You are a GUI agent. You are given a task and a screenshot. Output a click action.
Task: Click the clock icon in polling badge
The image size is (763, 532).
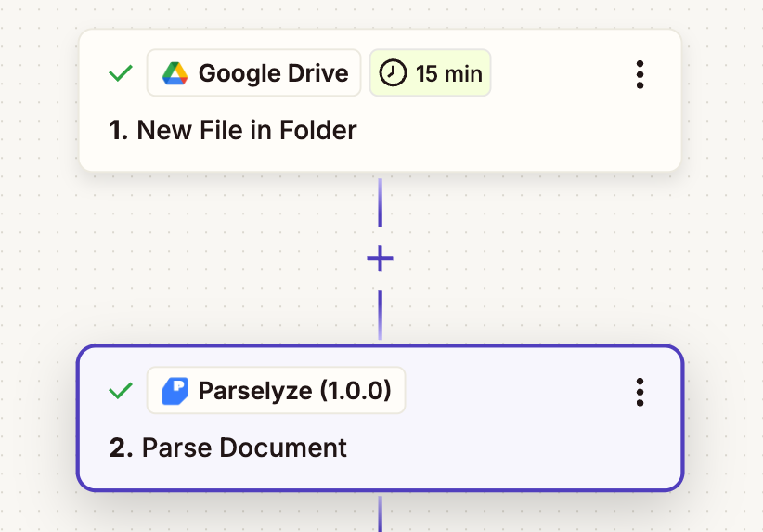394,73
